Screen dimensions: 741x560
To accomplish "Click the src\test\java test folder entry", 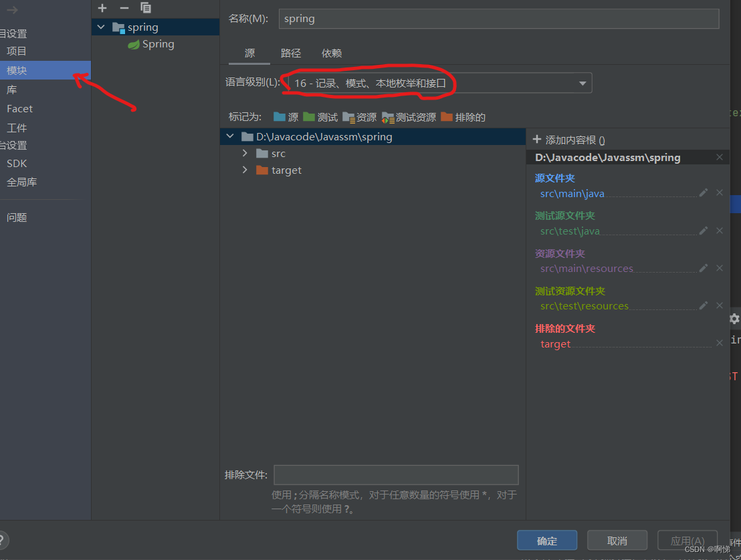I will coord(569,231).
